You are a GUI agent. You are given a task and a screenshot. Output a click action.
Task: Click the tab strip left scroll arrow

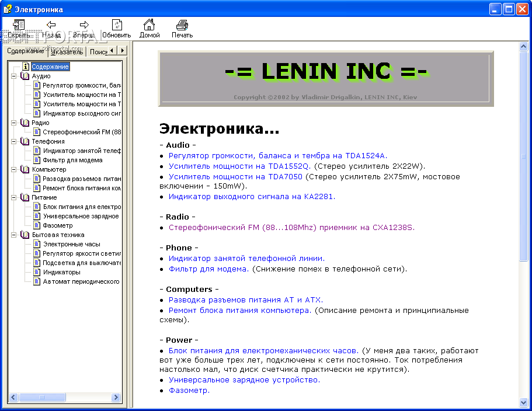pos(112,51)
